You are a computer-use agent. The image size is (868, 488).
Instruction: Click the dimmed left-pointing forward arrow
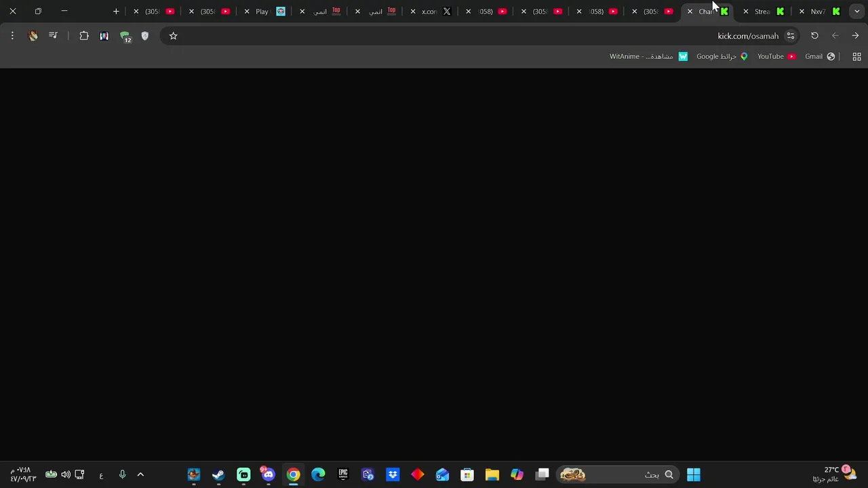tap(835, 36)
